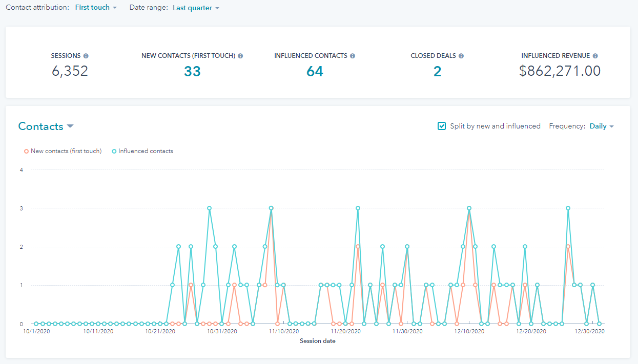Click the Session date axis title
This screenshot has width=638, height=364.
[318, 341]
